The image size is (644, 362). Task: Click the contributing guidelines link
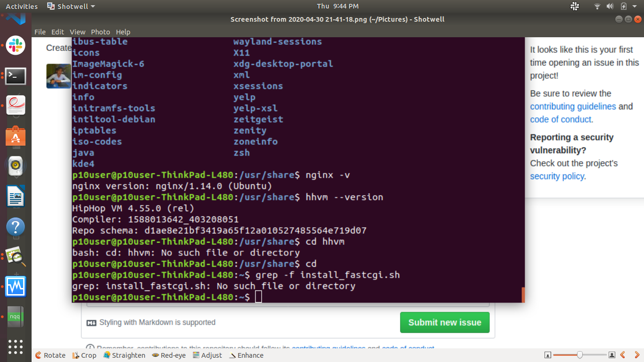[x=573, y=106]
